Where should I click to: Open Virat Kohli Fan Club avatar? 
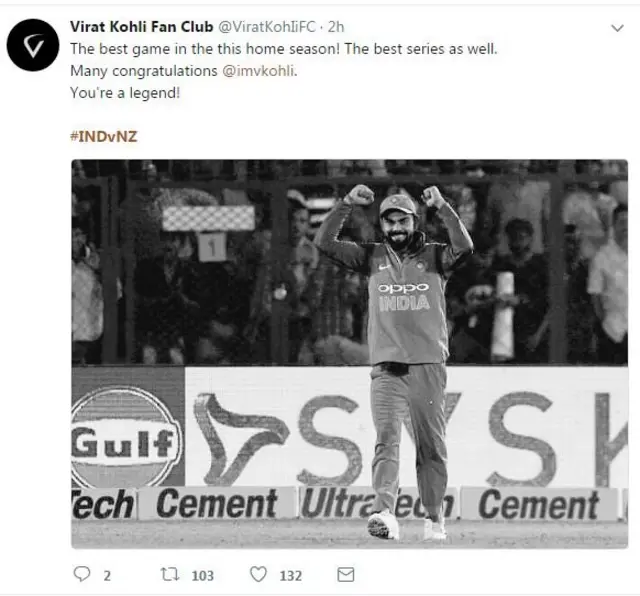coord(33,45)
